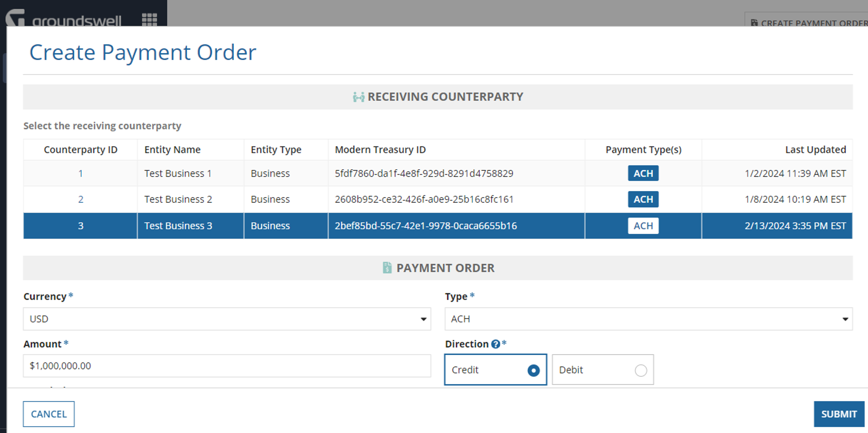Click ACH badge for Test Business 2
This screenshot has height=433, width=868.
[643, 199]
